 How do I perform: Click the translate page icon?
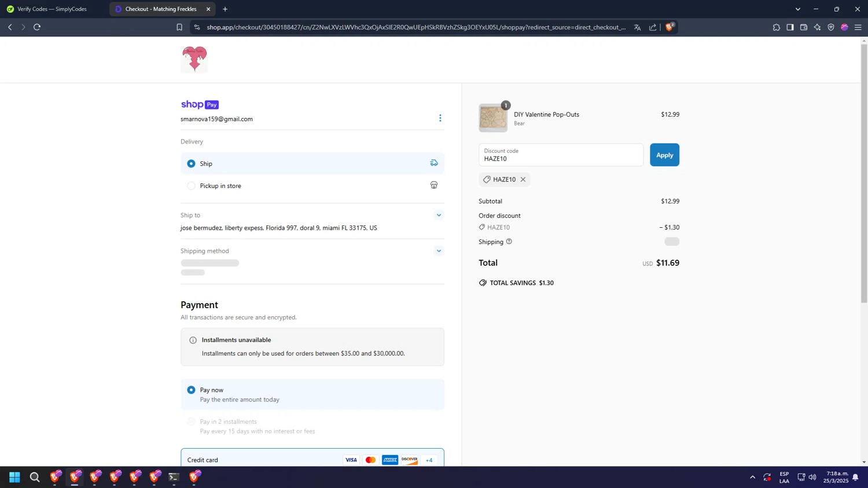click(637, 27)
